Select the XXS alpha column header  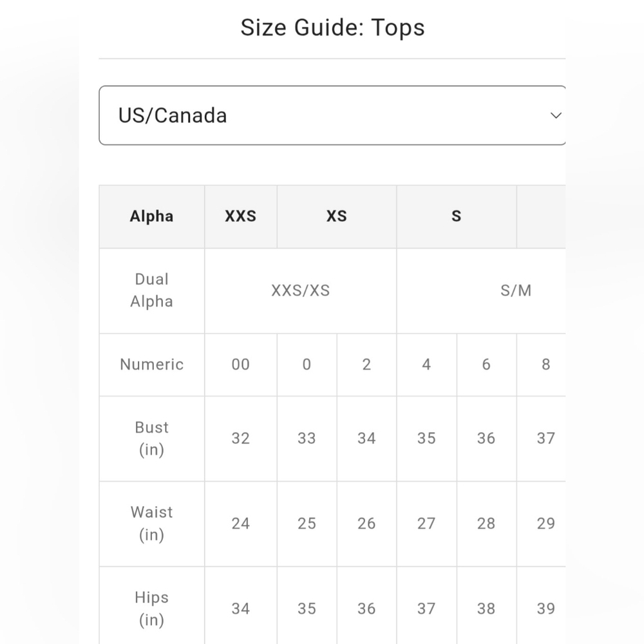point(241,216)
